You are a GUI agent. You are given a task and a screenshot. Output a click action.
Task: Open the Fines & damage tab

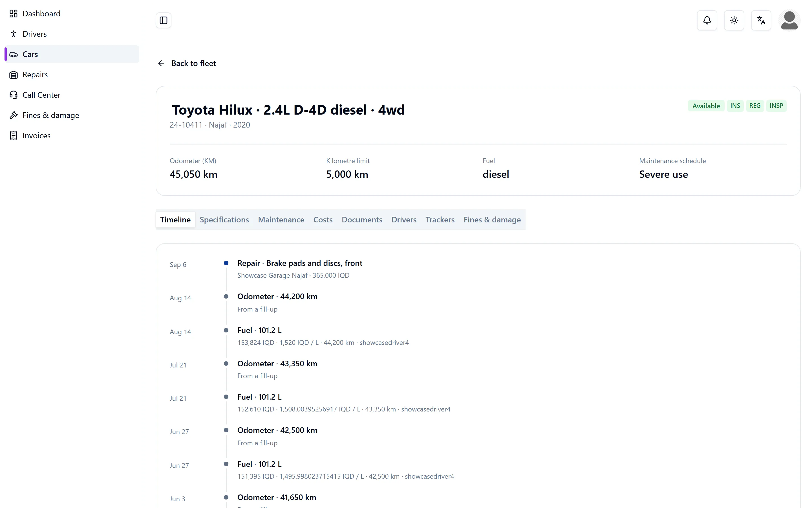pos(492,220)
